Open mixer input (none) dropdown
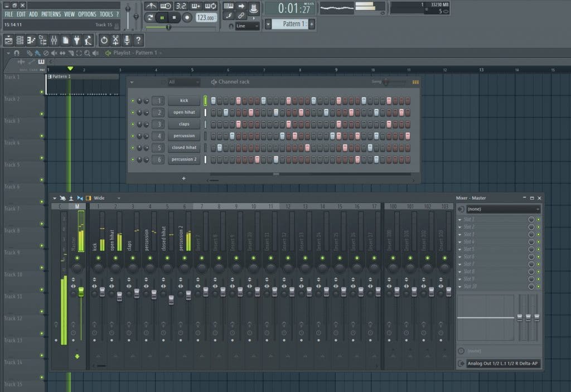The width and height of the screenshot is (571, 392). click(x=504, y=209)
